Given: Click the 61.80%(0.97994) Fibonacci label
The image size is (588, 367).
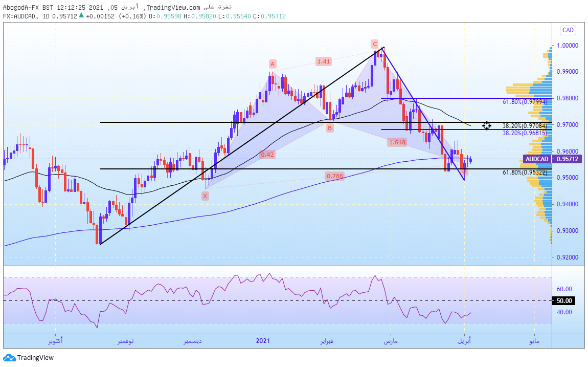Looking at the screenshot, I should point(525,102).
